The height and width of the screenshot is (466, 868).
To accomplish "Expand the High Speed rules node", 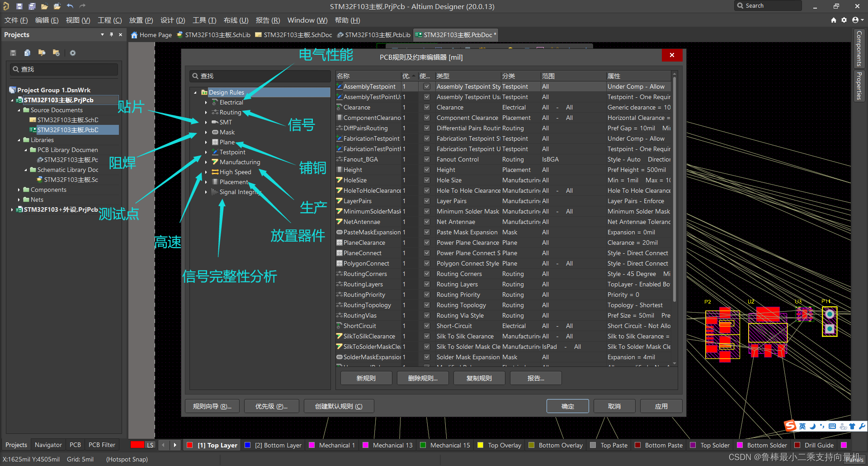I will tap(206, 172).
